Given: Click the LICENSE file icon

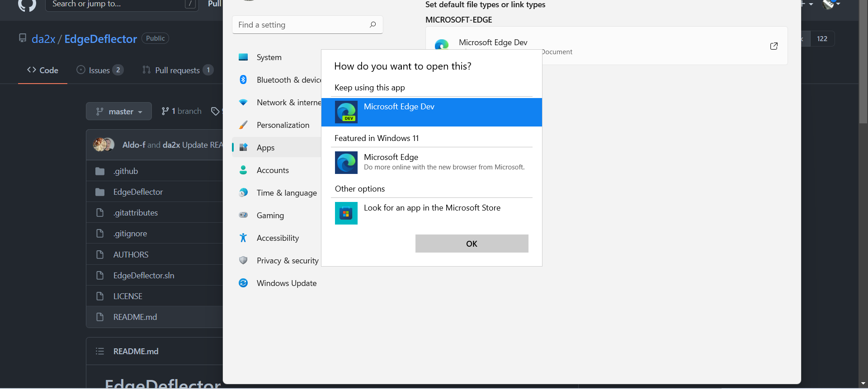Looking at the screenshot, I should pyautogui.click(x=100, y=296).
